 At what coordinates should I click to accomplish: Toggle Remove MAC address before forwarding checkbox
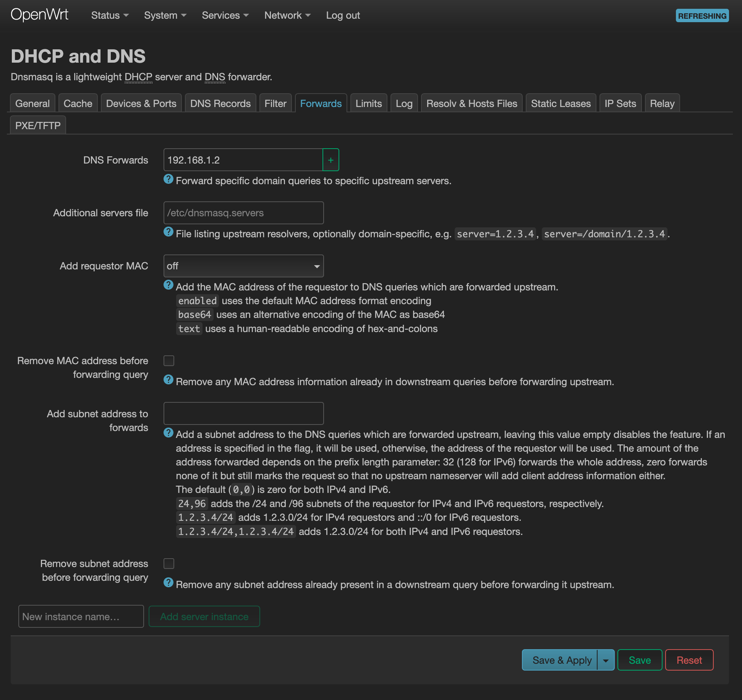(x=169, y=361)
